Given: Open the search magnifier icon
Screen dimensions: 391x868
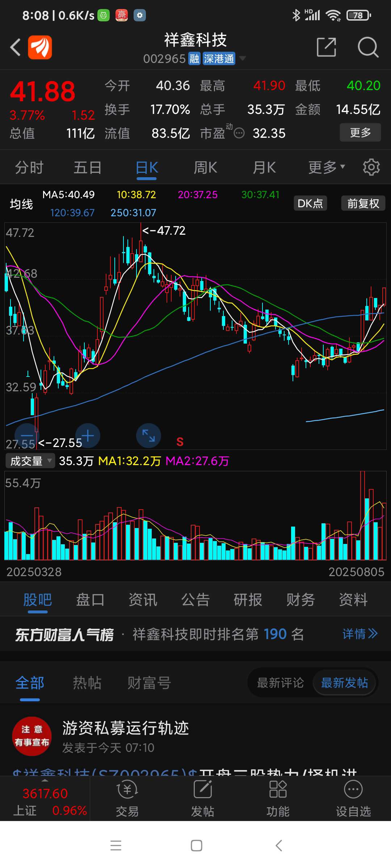Looking at the screenshot, I should [368, 47].
